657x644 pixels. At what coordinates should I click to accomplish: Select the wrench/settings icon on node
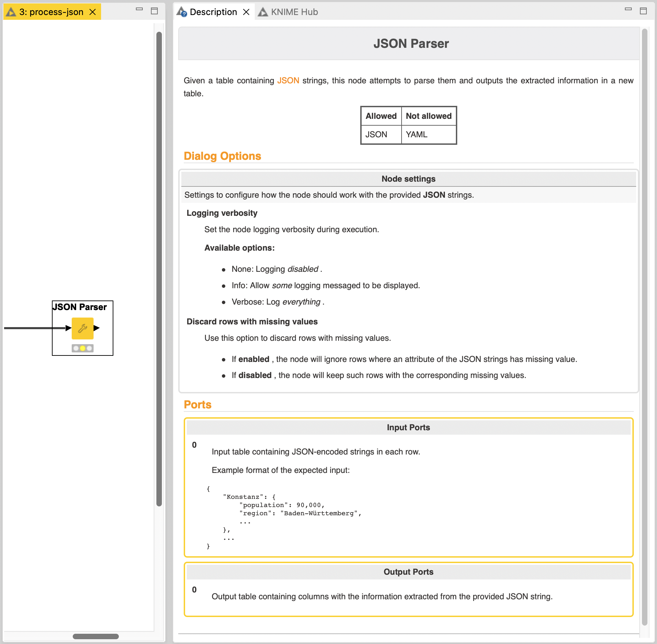coord(83,328)
